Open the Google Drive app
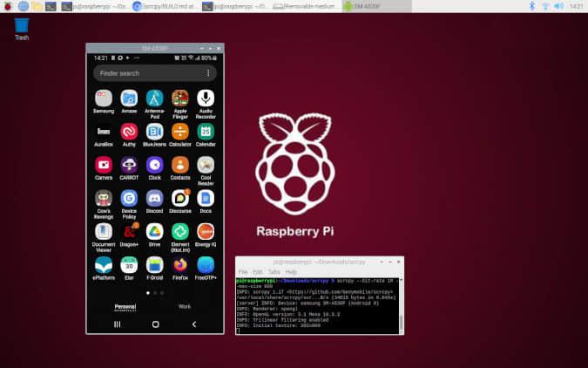 [154, 231]
